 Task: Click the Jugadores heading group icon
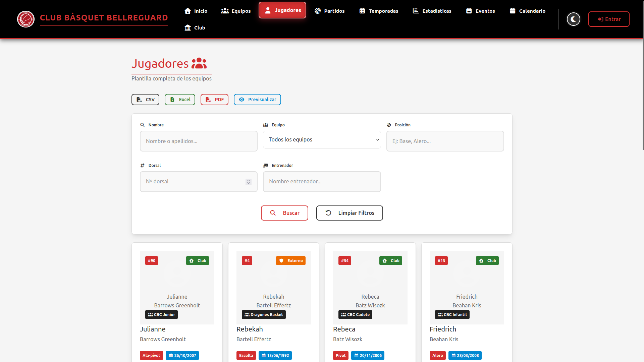pos(199,63)
